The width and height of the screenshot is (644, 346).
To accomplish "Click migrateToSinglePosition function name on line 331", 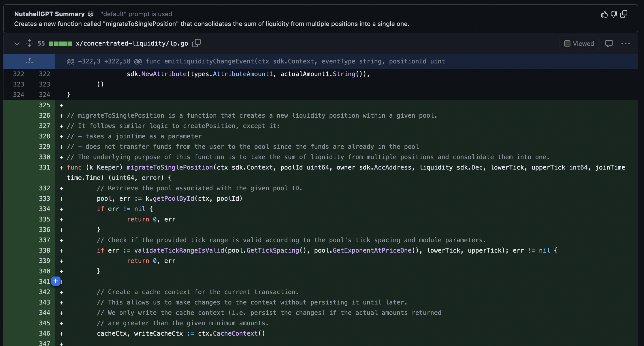I will 170,168.
